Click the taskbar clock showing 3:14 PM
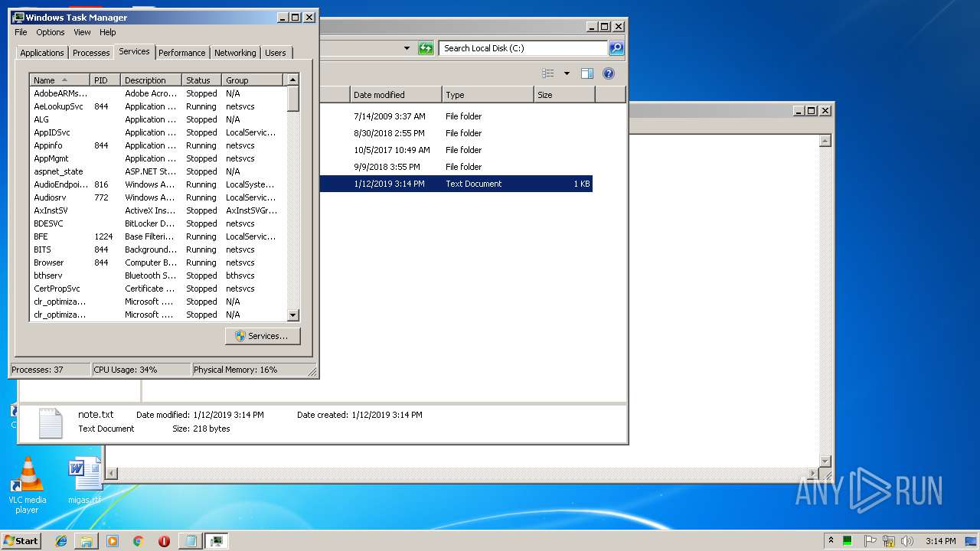 (x=940, y=541)
